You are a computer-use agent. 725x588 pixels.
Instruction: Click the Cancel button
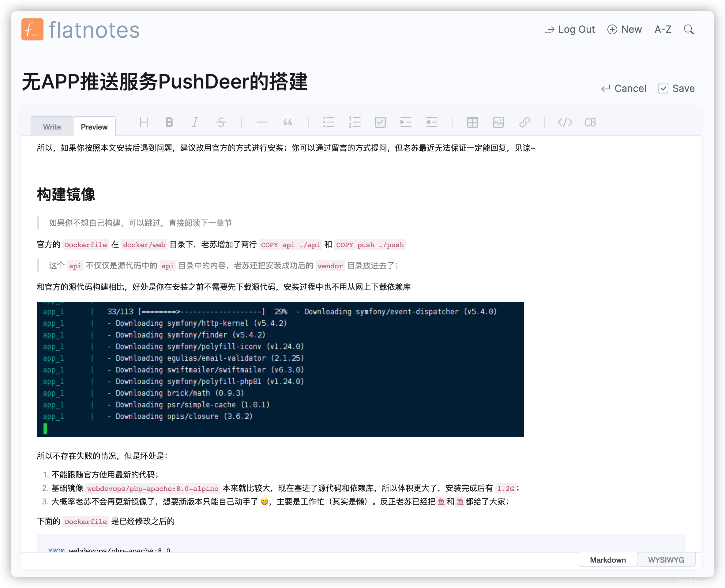tap(624, 89)
